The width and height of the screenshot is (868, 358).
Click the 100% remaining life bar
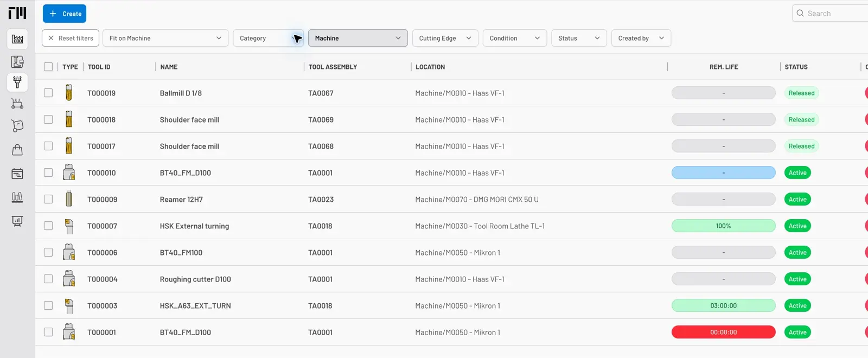724,226
